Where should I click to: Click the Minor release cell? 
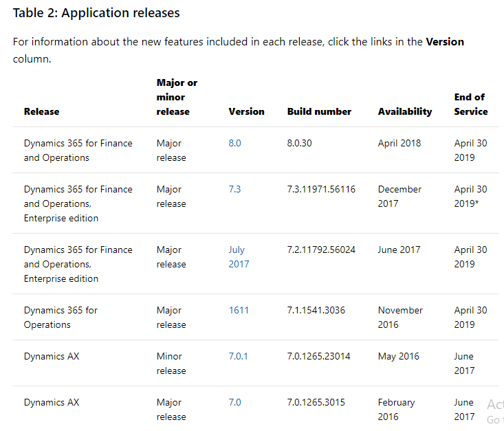click(x=171, y=363)
